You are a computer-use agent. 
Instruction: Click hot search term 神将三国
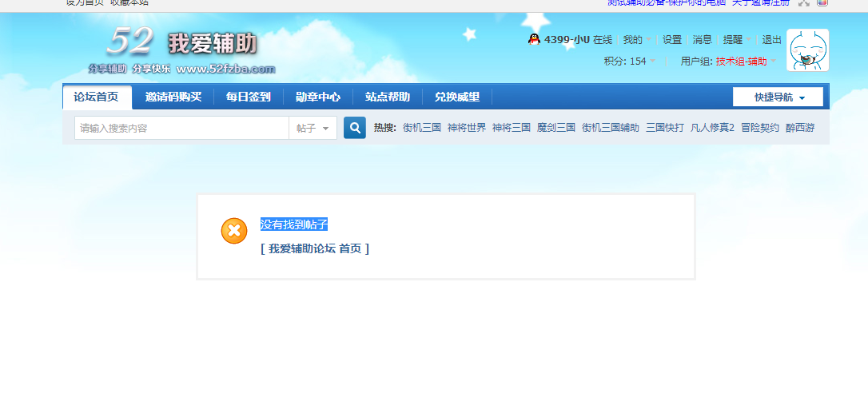point(512,128)
